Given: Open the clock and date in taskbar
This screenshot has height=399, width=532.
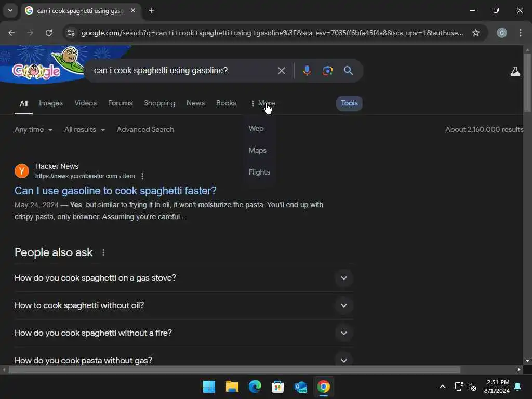Looking at the screenshot, I should [x=497, y=387].
